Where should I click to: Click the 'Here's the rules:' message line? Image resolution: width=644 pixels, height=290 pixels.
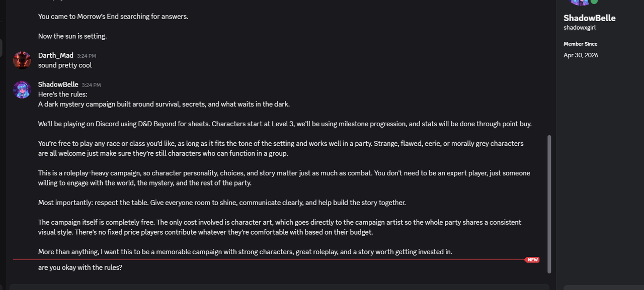click(63, 94)
